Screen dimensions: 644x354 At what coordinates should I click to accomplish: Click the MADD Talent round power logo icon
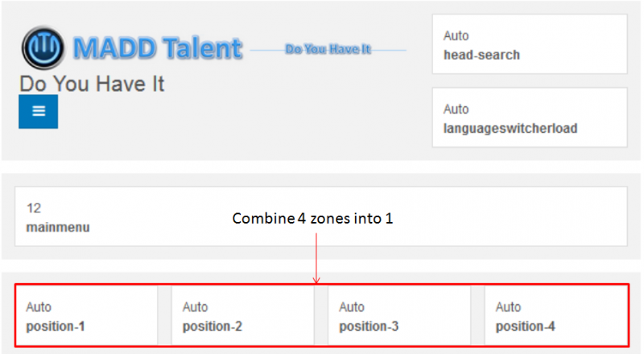tap(43, 47)
